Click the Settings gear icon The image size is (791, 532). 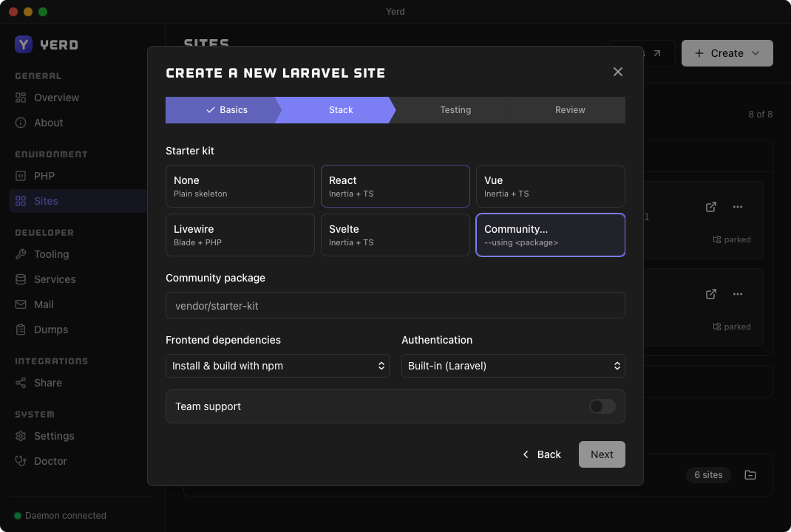[21, 436]
